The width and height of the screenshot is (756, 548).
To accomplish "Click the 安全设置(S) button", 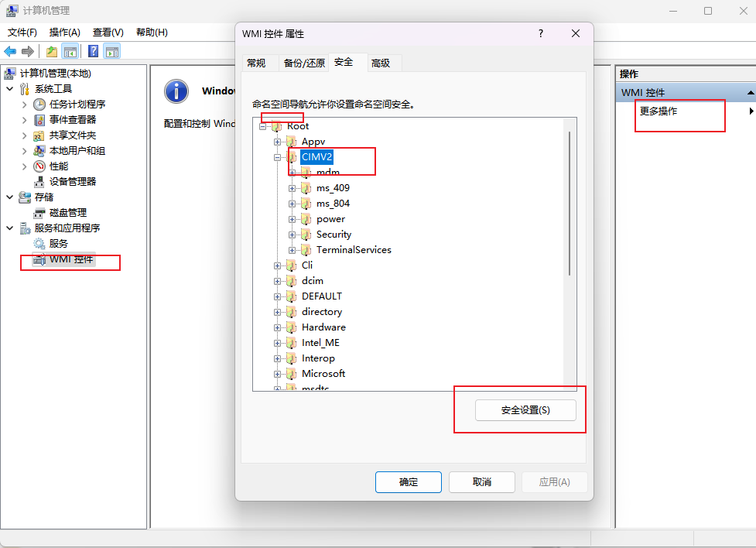I will click(x=525, y=410).
